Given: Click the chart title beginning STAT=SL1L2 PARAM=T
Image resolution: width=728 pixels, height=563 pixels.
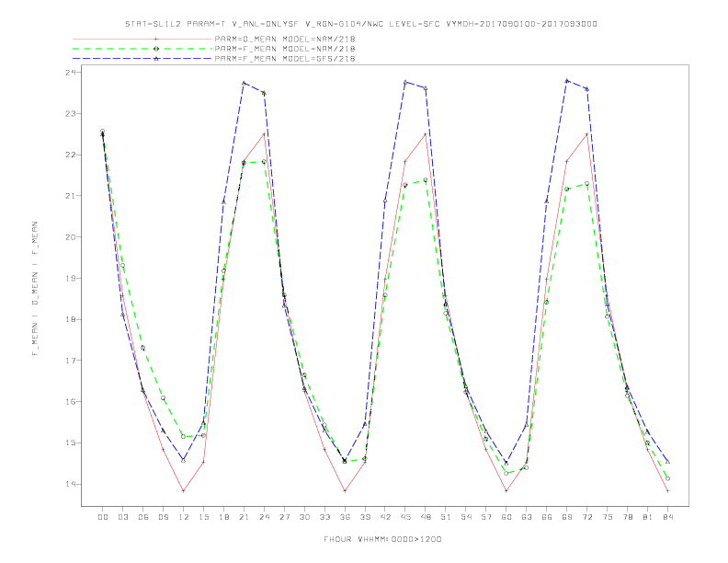Looking at the screenshot, I should (x=360, y=24).
